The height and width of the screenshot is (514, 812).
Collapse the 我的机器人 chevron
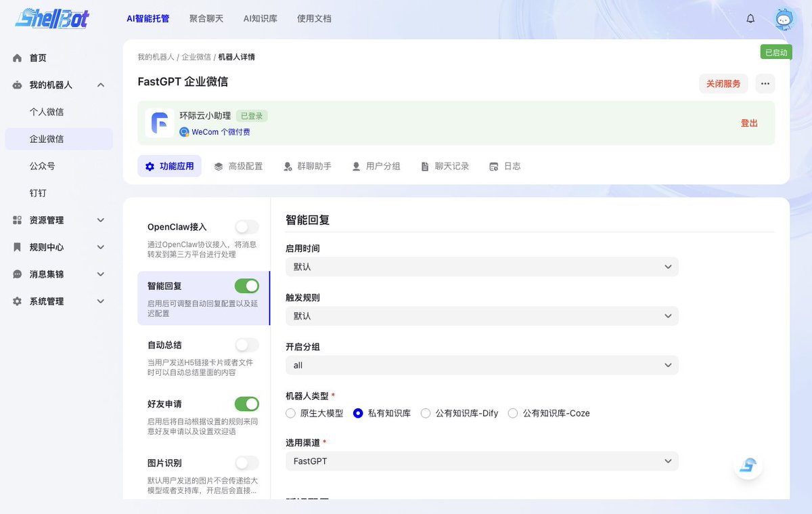pos(101,85)
